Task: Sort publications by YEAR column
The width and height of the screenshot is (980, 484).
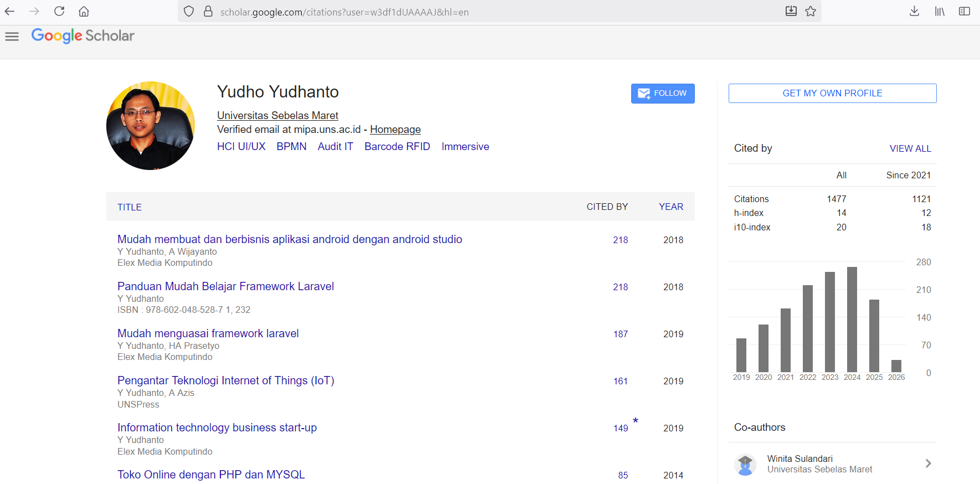Action: pyautogui.click(x=671, y=207)
